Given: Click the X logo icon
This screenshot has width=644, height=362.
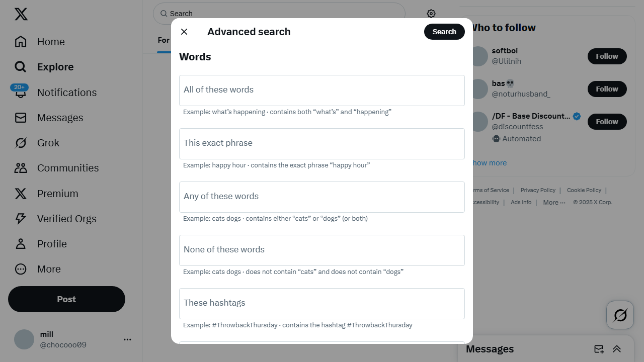Looking at the screenshot, I should point(21,15).
